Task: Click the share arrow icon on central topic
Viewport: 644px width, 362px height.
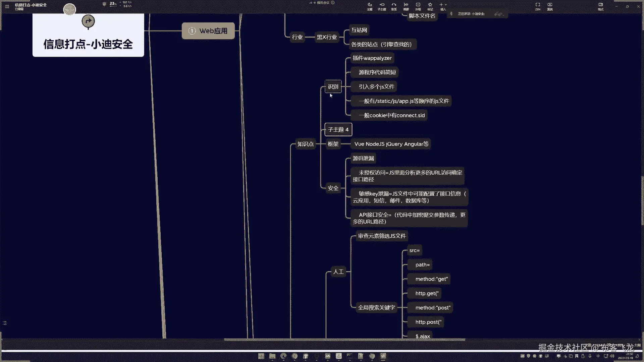Action: coord(88,21)
